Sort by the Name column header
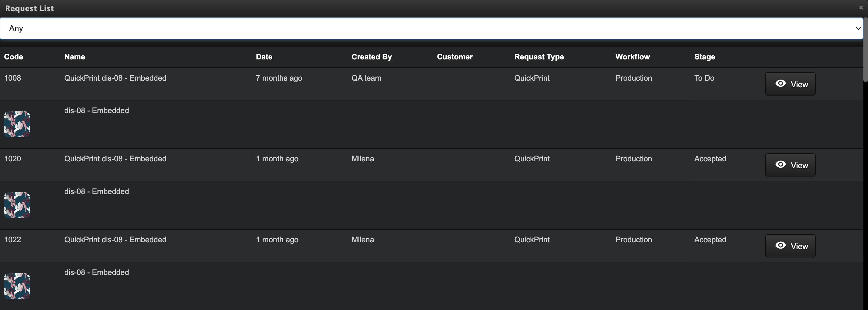Image resolution: width=868 pixels, height=310 pixels. point(74,57)
